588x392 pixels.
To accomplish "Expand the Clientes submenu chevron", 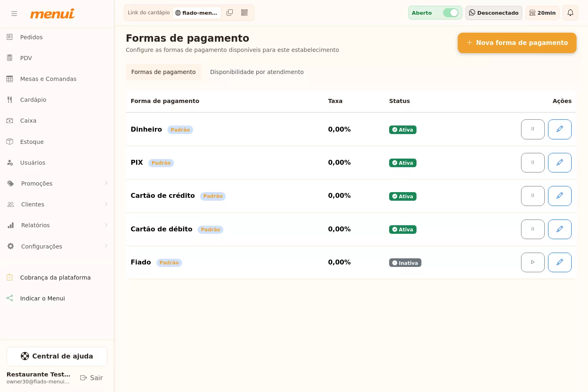I will (106, 204).
